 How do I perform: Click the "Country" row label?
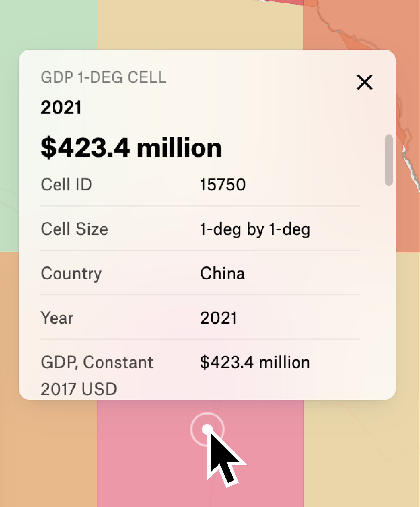71,274
